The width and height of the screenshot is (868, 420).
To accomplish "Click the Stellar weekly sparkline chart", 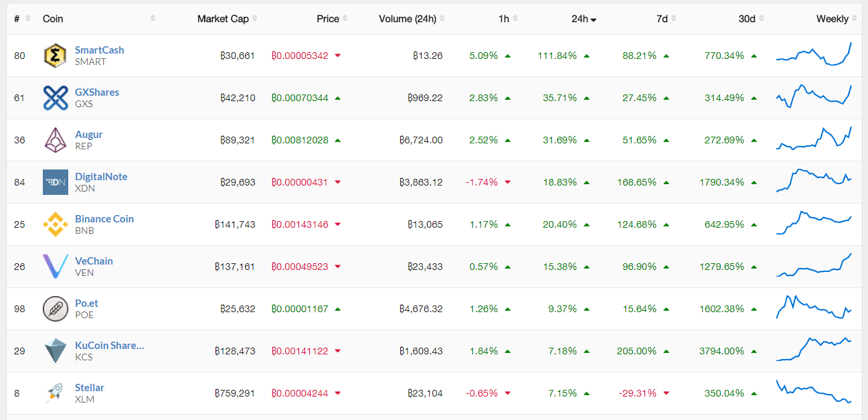I will [x=814, y=391].
